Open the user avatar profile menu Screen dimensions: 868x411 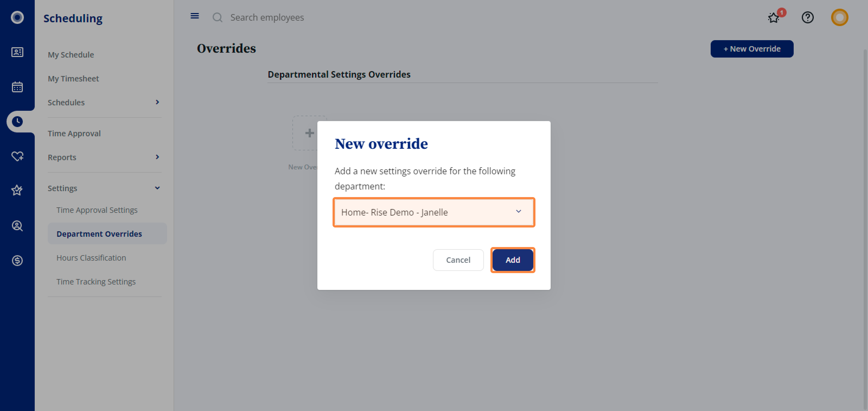(x=839, y=17)
